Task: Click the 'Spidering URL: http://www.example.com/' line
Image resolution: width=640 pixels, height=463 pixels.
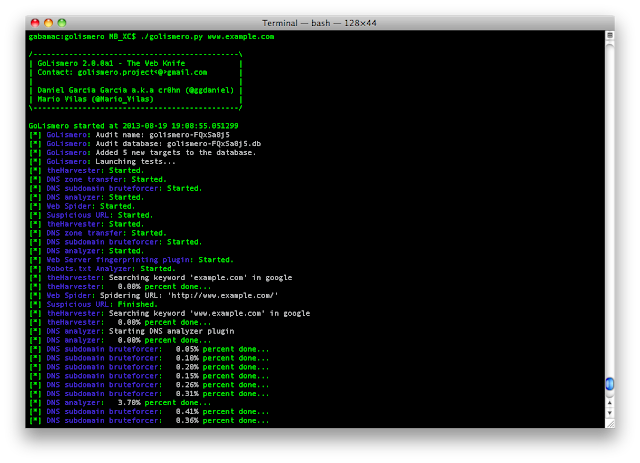Action: click(153, 296)
